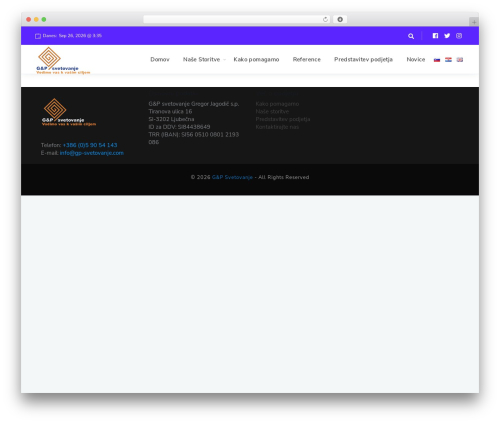Open the footer Naše storitve link

tap(272, 112)
